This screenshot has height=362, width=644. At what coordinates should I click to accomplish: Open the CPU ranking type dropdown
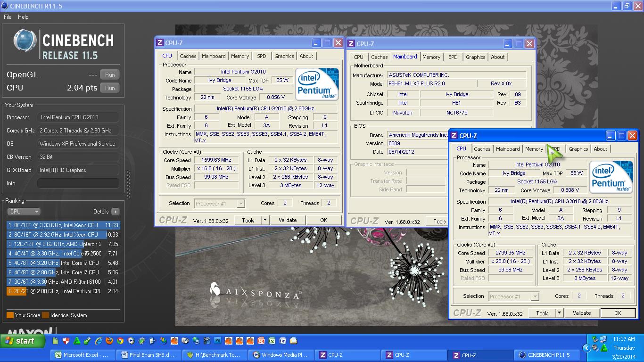pos(24,212)
